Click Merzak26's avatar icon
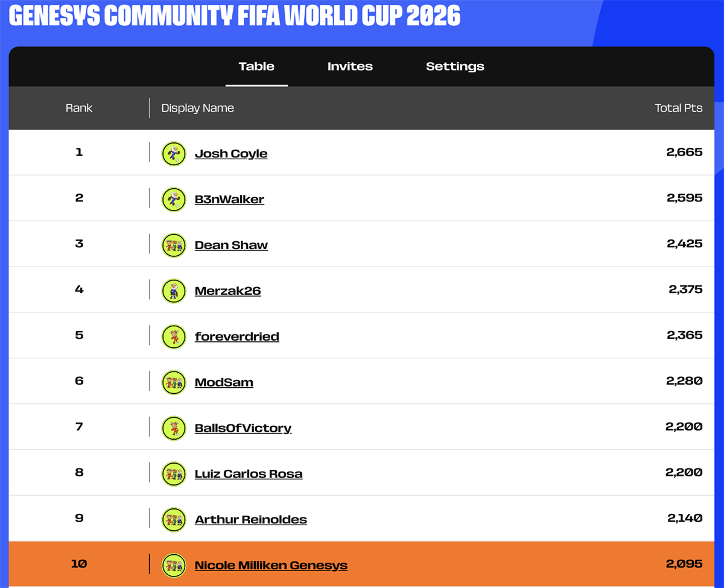Screen dimensions: 724x588 (x=174, y=291)
